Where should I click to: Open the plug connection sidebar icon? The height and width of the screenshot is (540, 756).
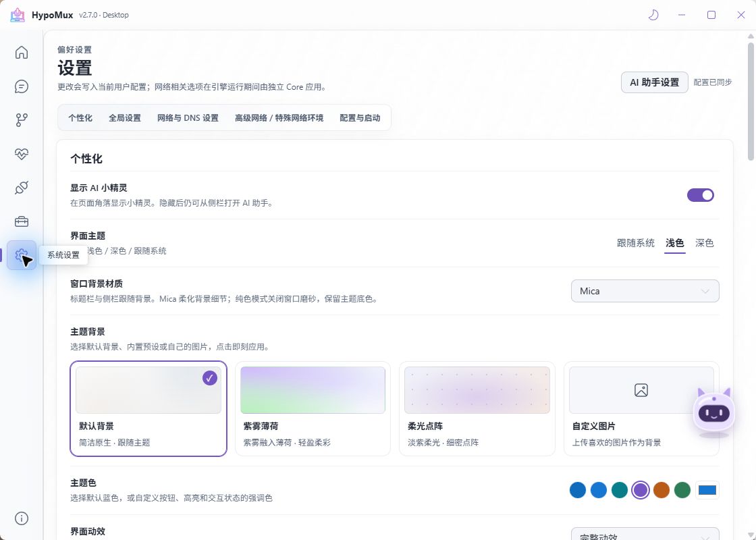pos(21,188)
